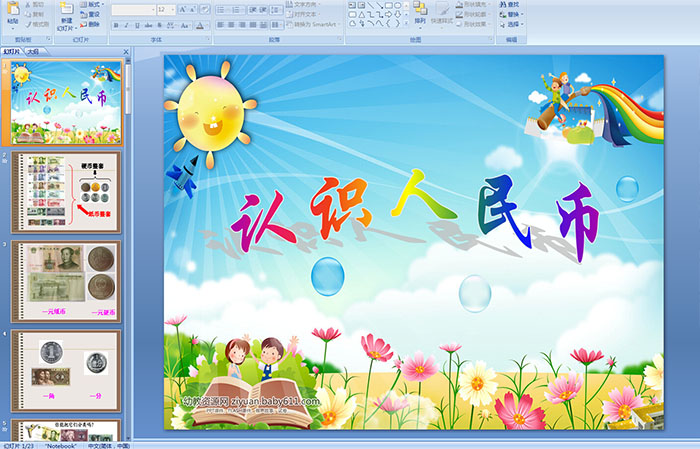700x449 pixels.
Task: Toggle justify text alignment
Action: coord(253,25)
